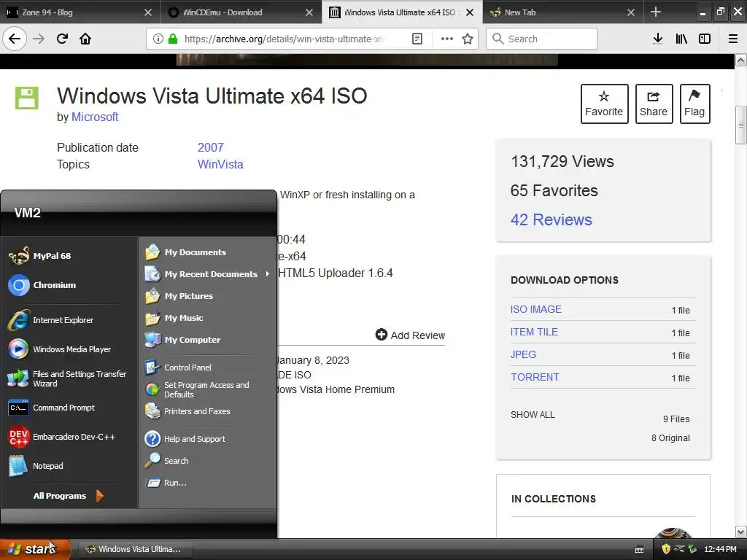The width and height of the screenshot is (747, 560).
Task: Open Windows Media Player from Start menu
Action: coord(59,349)
